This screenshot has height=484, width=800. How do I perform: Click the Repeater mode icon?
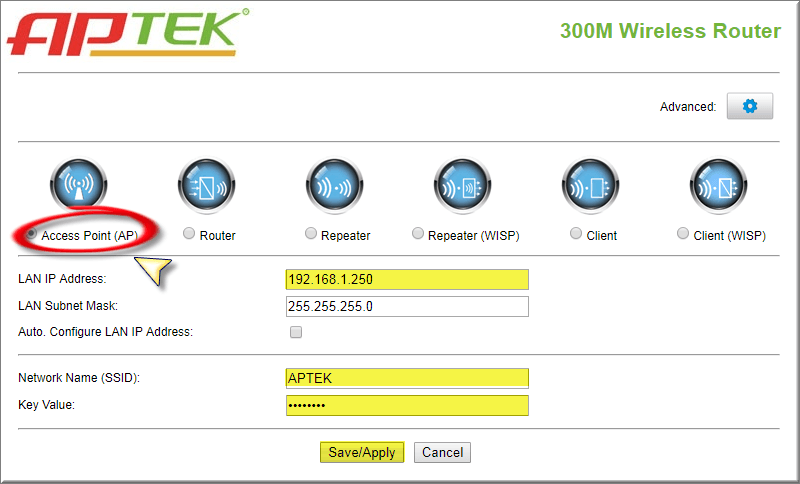(334, 187)
